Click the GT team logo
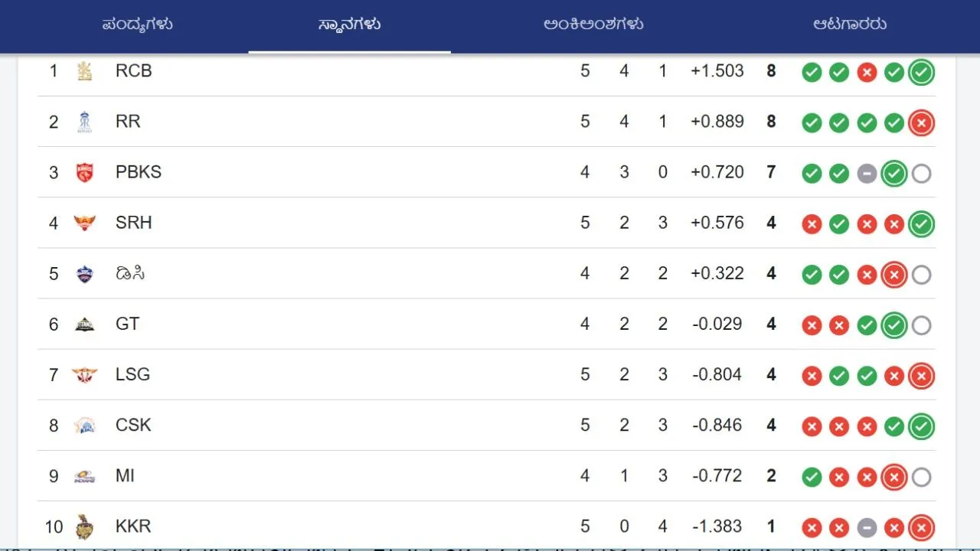 point(85,324)
